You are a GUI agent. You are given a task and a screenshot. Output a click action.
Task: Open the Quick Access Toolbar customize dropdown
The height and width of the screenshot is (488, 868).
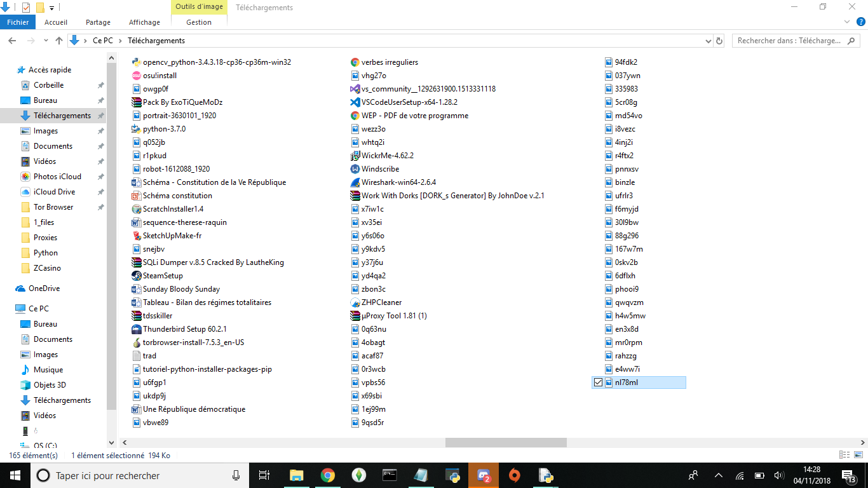coord(52,8)
